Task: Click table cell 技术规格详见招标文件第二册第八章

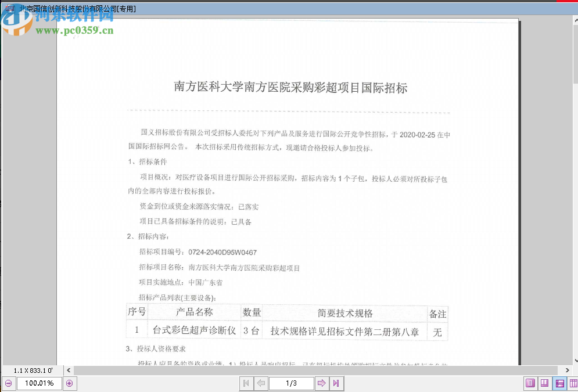Action: [344, 332]
